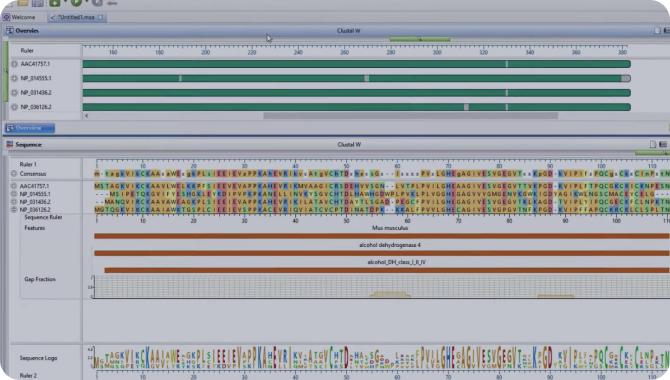Expand NP_014555.1 in the Overview panel
Viewport: 670px width, 380px height.
click(x=14, y=78)
